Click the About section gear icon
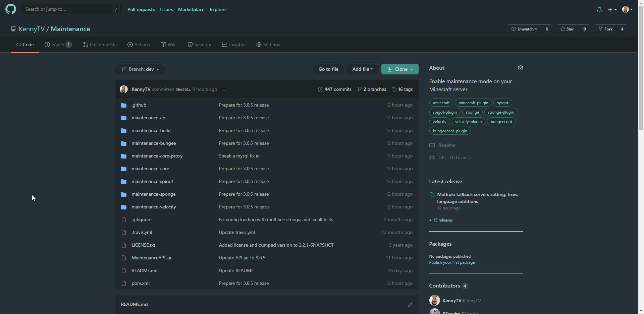The image size is (644, 314). [x=521, y=68]
